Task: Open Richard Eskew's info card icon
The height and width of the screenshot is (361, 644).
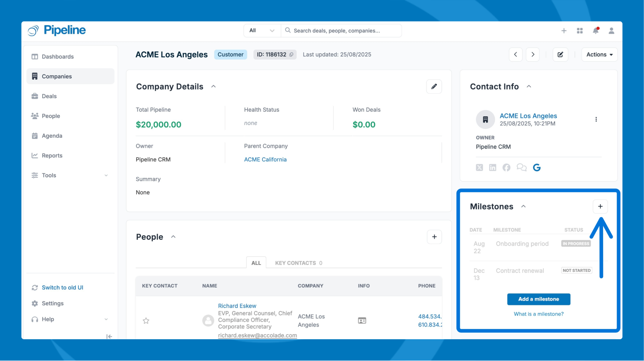Action: (362, 321)
